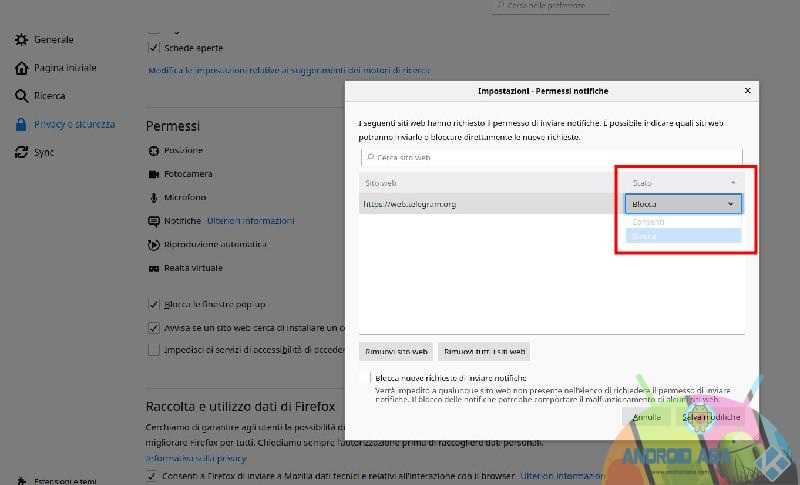The image size is (800, 485).
Task: Toggle Blocca le finestre pop-up checkbox
Action: (154, 304)
